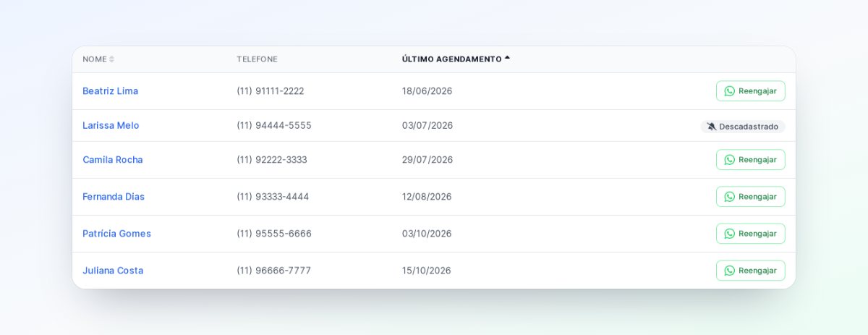Click the Descadastrado badge for Larissa Melo

click(x=743, y=127)
